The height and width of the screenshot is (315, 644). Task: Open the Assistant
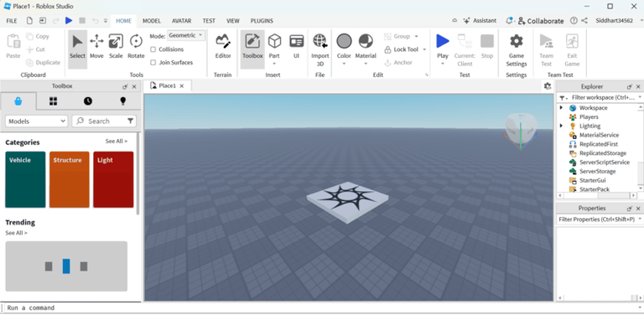point(480,20)
